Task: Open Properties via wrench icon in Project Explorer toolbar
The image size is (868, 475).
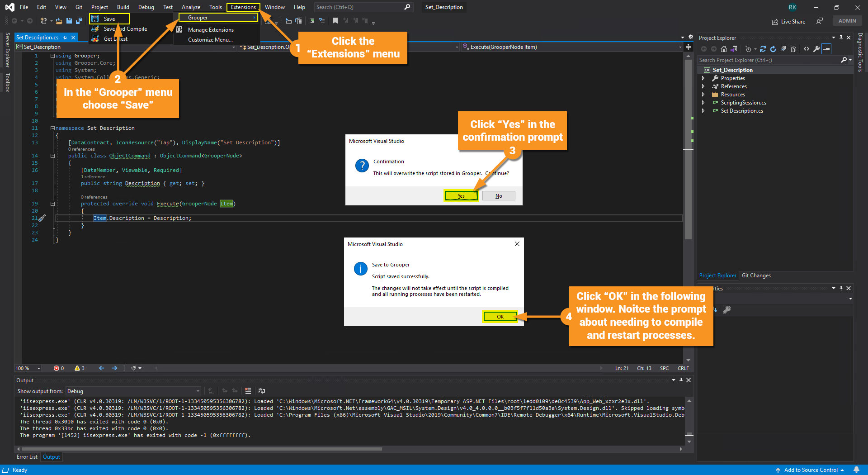Action: [x=816, y=49]
